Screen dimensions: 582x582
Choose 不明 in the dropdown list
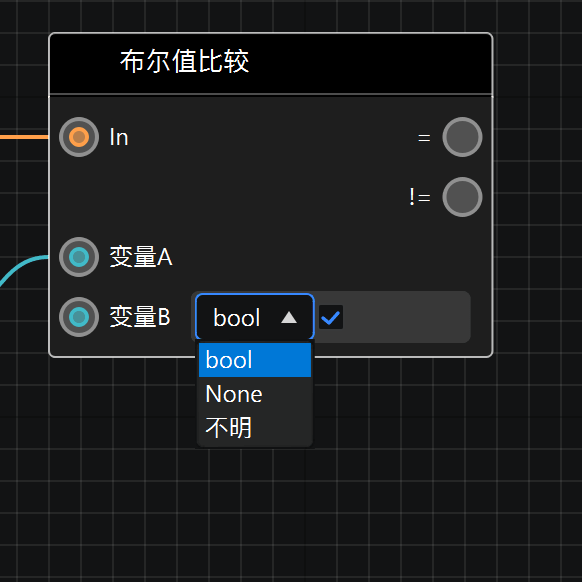pos(255,428)
